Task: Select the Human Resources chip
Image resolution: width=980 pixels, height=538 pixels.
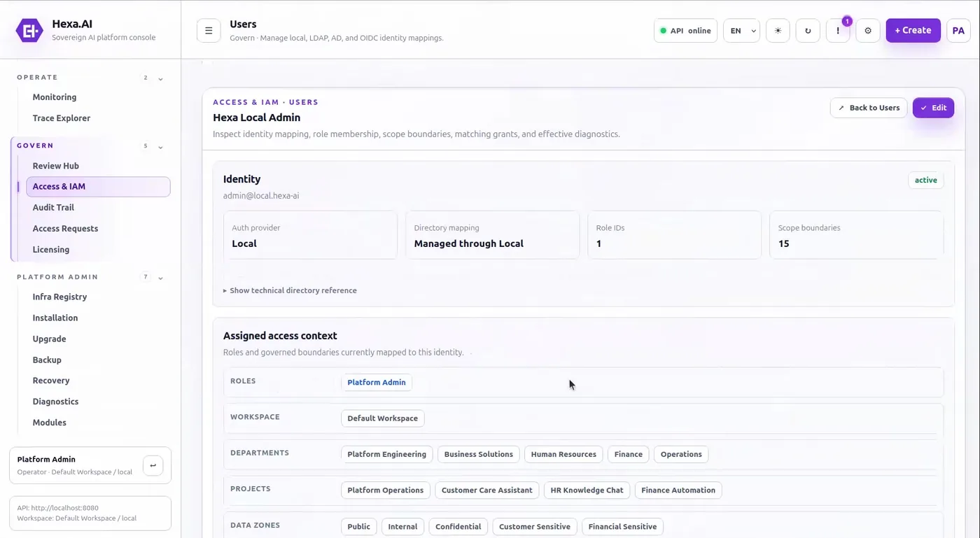Action: [x=563, y=454]
